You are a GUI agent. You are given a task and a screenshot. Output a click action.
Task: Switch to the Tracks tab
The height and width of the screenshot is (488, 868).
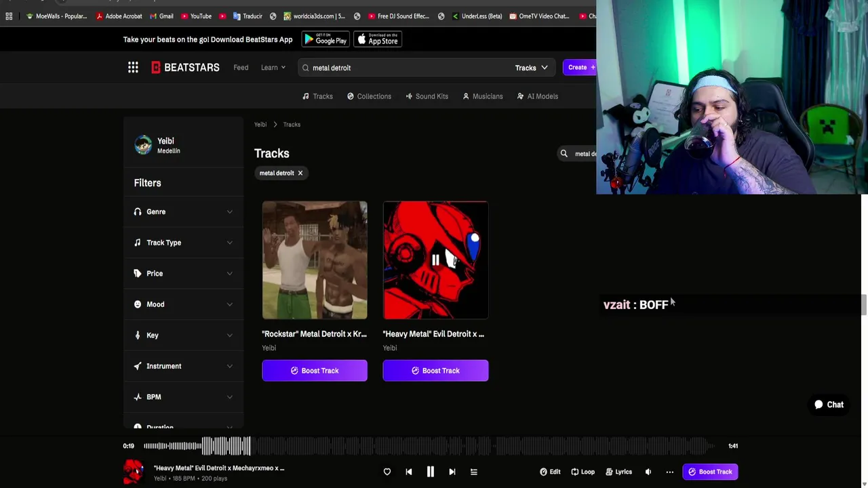click(317, 96)
